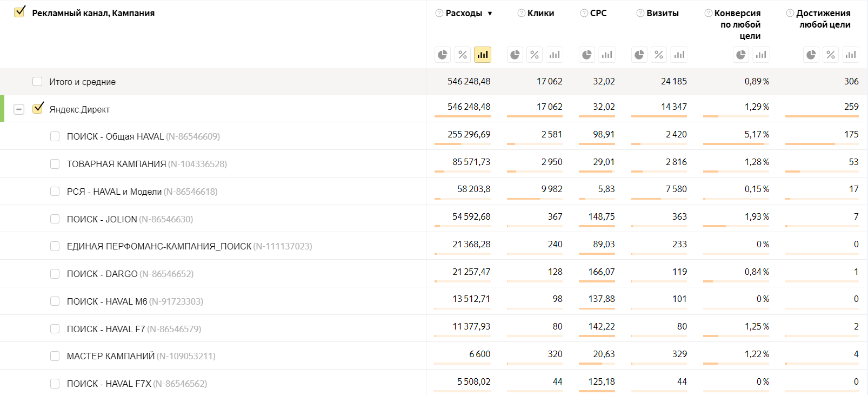Select campaign name ПОИСК - JOLION
The height and width of the screenshot is (395, 868).
pyautogui.click(x=102, y=219)
